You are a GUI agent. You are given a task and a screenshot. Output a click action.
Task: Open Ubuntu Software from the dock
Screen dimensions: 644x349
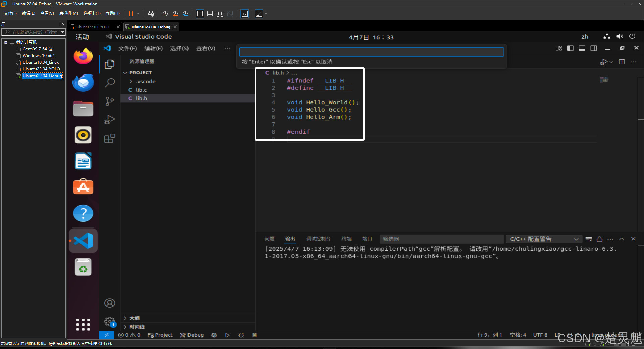tap(83, 187)
